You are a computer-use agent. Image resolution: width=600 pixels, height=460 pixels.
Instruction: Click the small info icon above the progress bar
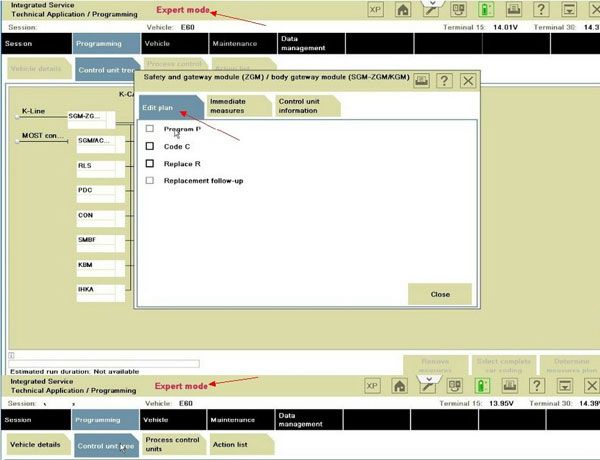click(x=11, y=355)
